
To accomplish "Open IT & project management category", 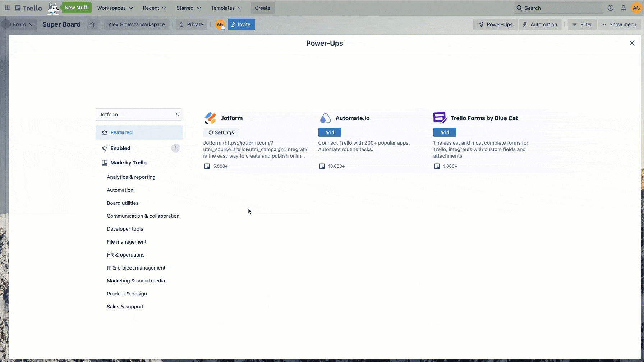I will point(136,268).
